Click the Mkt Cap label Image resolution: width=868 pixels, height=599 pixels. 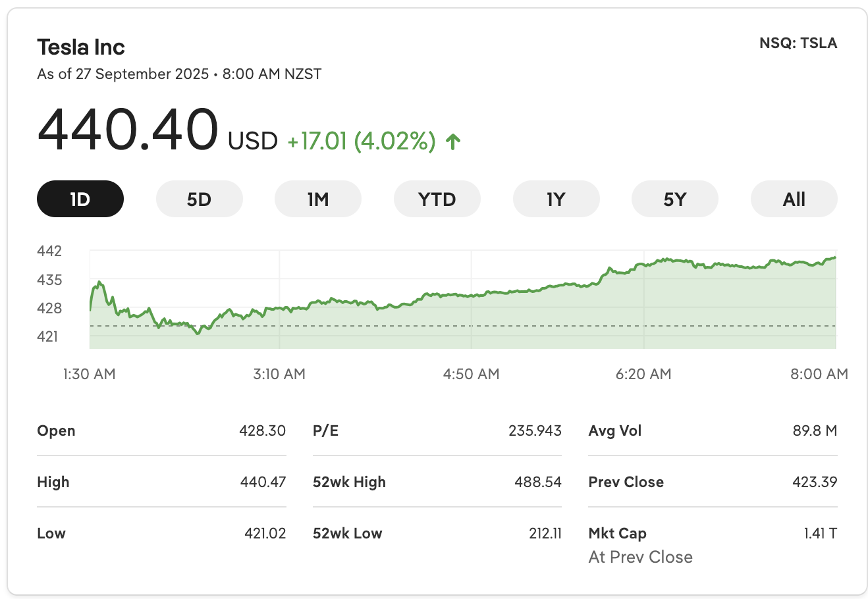(x=618, y=533)
